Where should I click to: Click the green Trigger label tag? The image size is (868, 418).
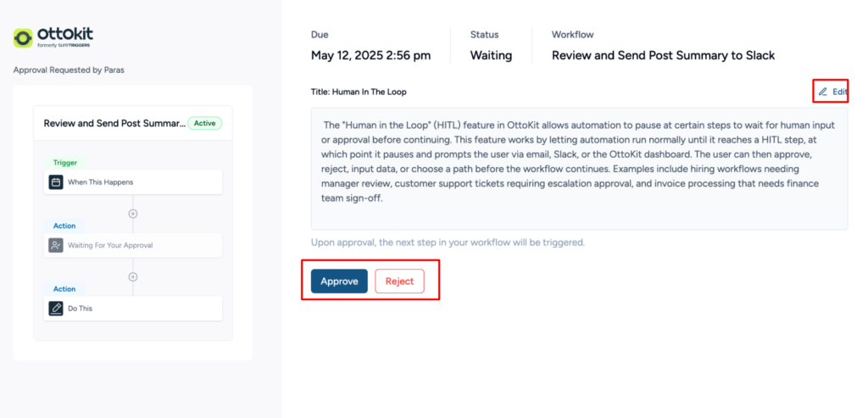click(x=65, y=163)
